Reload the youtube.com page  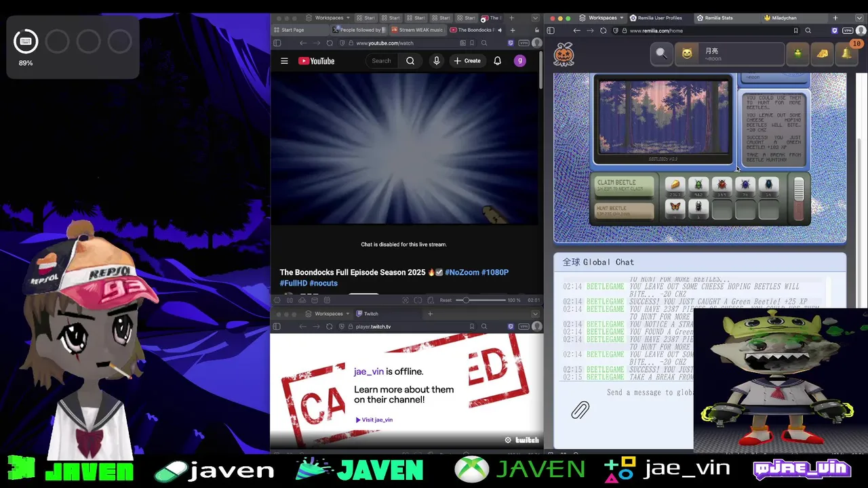pyautogui.click(x=330, y=43)
